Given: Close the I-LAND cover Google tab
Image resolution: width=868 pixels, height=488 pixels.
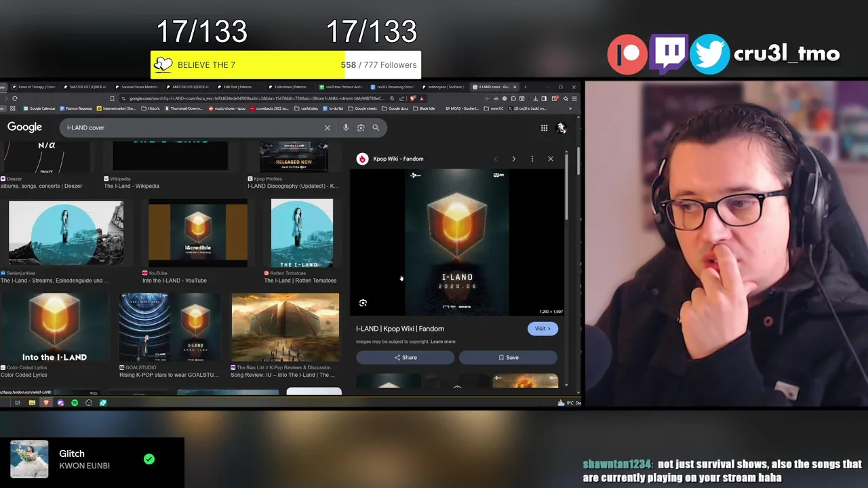Looking at the screenshot, I should click(515, 87).
